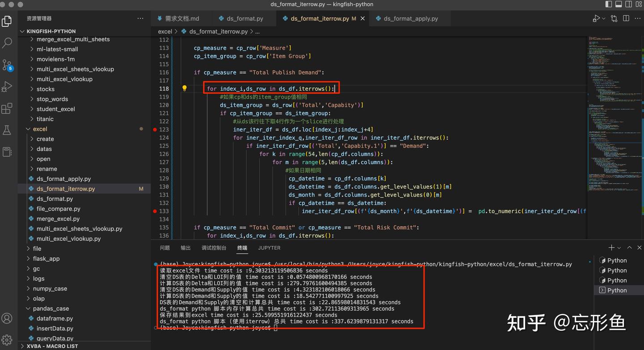Open the ds_format_apply.py editor tab
The height and width of the screenshot is (350, 644).
pos(408,18)
